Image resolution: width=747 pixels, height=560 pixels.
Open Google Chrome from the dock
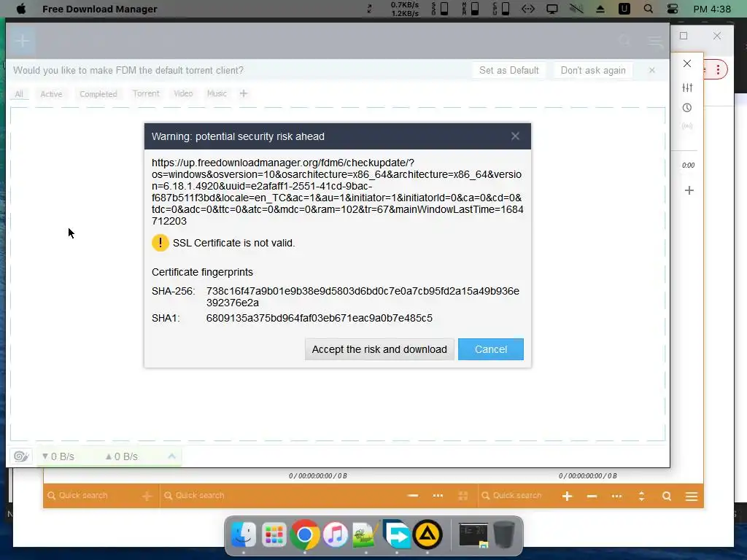(x=304, y=534)
